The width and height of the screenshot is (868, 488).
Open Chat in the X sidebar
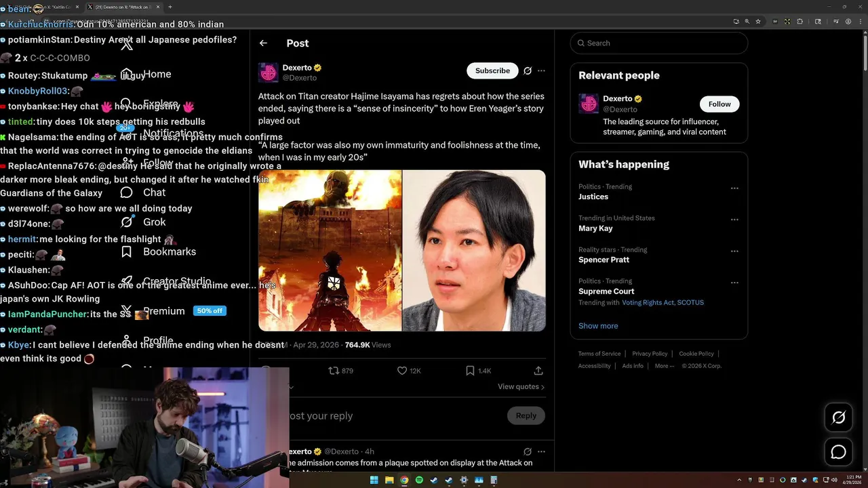[154, 192]
